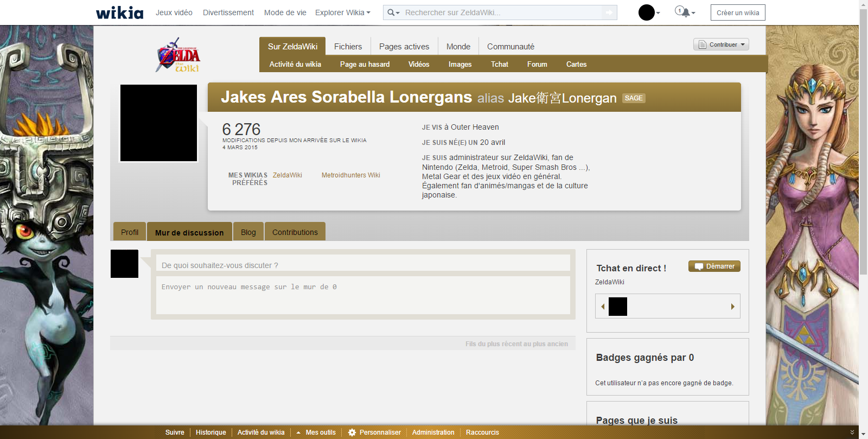Expand the Mes outils menu
The width and height of the screenshot is (868, 439).
tap(316, 432)
